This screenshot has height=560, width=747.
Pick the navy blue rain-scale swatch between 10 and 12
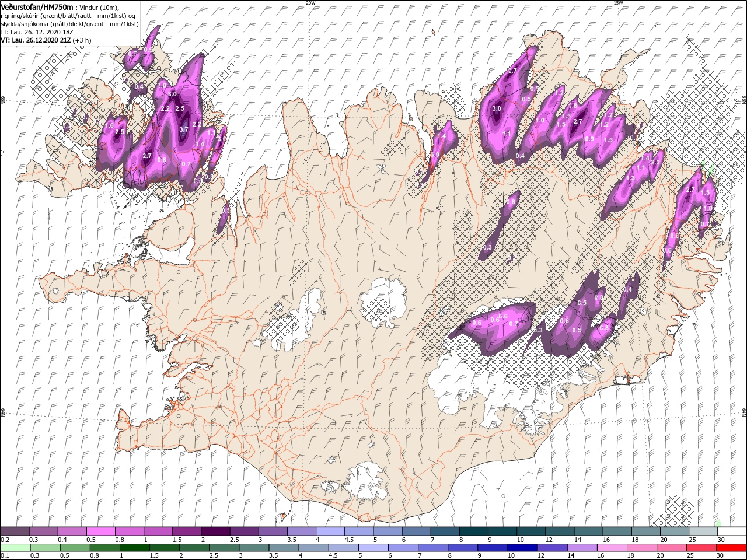coord(522,547)
